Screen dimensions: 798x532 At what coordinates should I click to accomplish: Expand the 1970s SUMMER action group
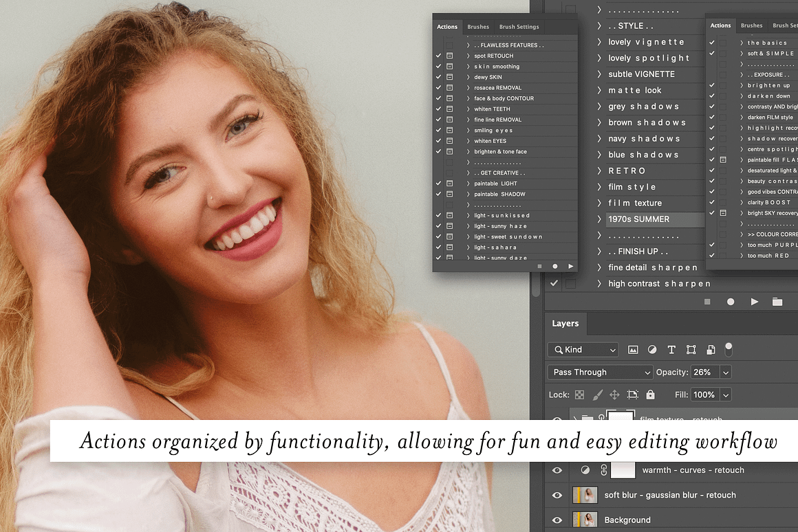click(600, 219)
